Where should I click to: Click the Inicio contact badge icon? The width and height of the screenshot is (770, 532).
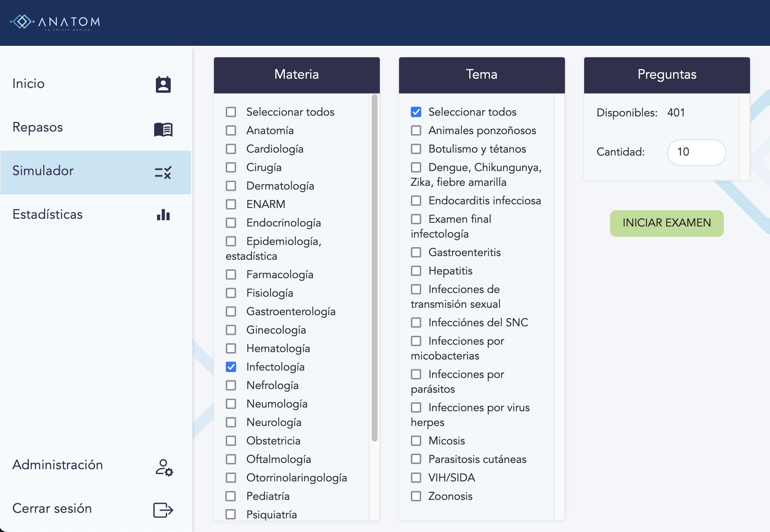click(x=163, y=85)
